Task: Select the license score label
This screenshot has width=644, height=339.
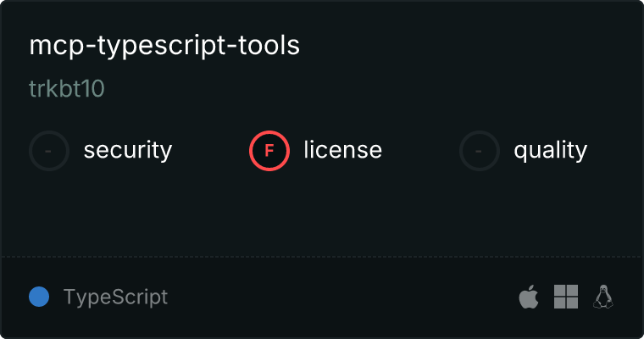Action: tap(342, 151)
